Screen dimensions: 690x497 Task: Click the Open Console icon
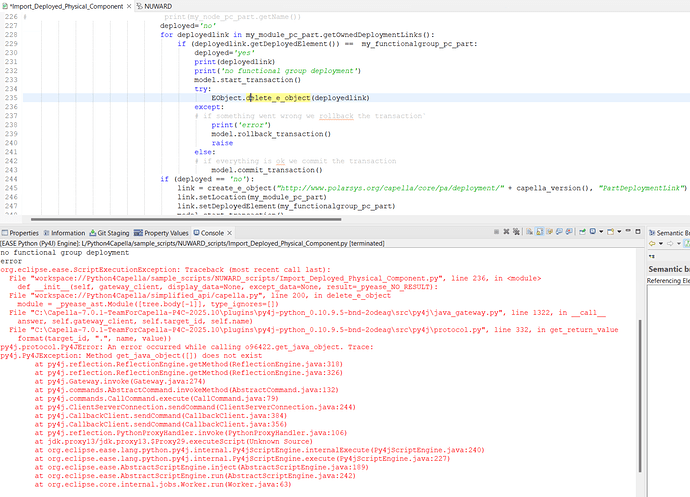click(610, 232)
